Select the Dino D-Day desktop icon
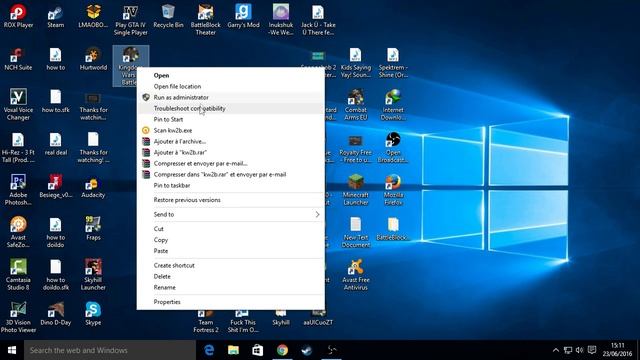 coord(56,313)
